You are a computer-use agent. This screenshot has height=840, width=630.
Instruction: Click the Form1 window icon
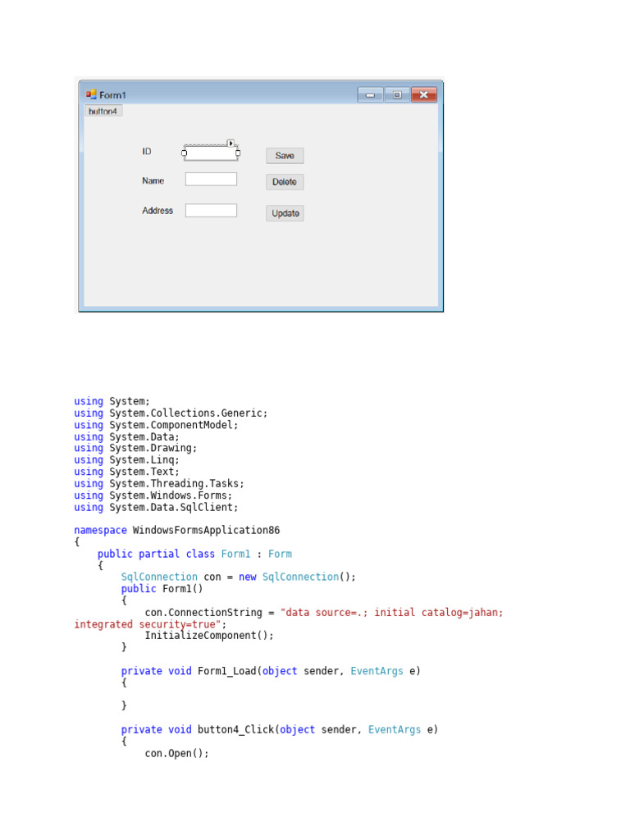(91, 94)
